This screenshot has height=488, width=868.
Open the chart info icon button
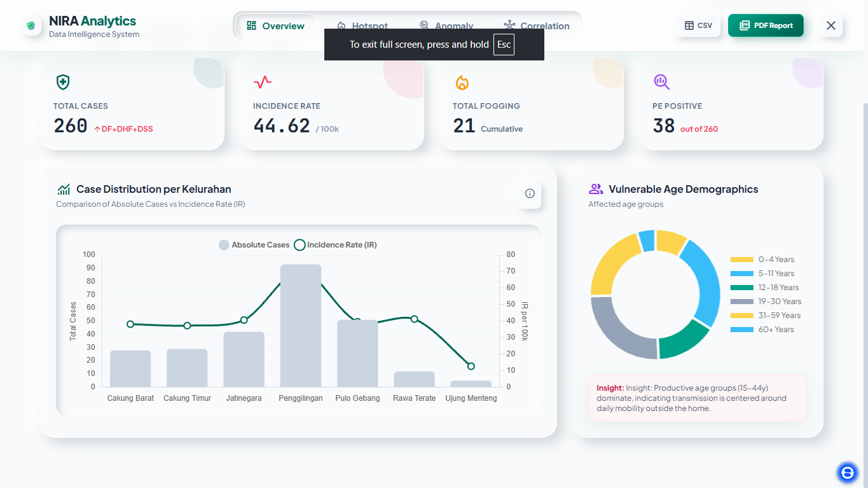point(530,193)
